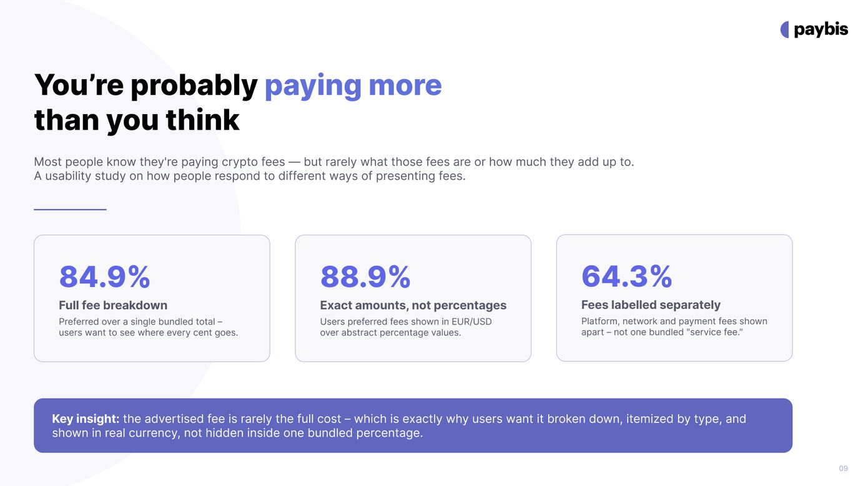
Task: Click the Key insight bold label
Action: click(86, 419)
